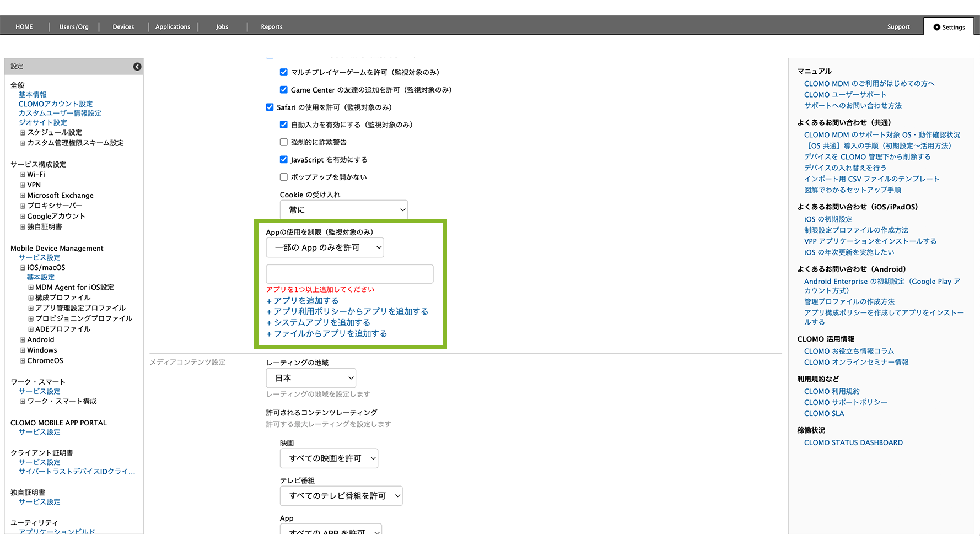
Task: Expand the Wi-Fi tree node
Action: 23,175
